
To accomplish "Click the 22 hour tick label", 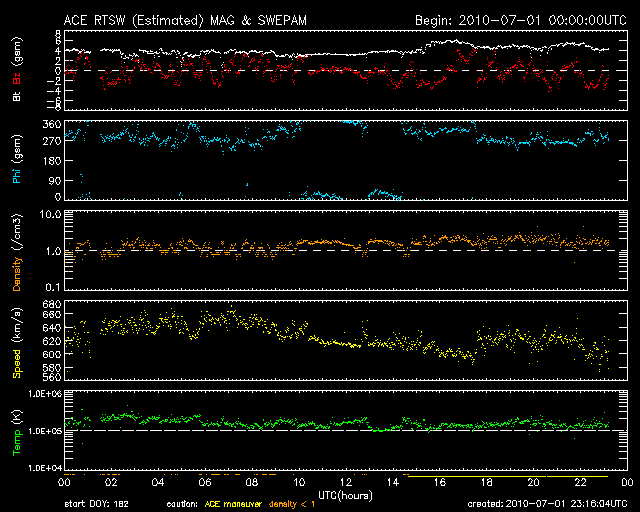I will coord(579,482).
